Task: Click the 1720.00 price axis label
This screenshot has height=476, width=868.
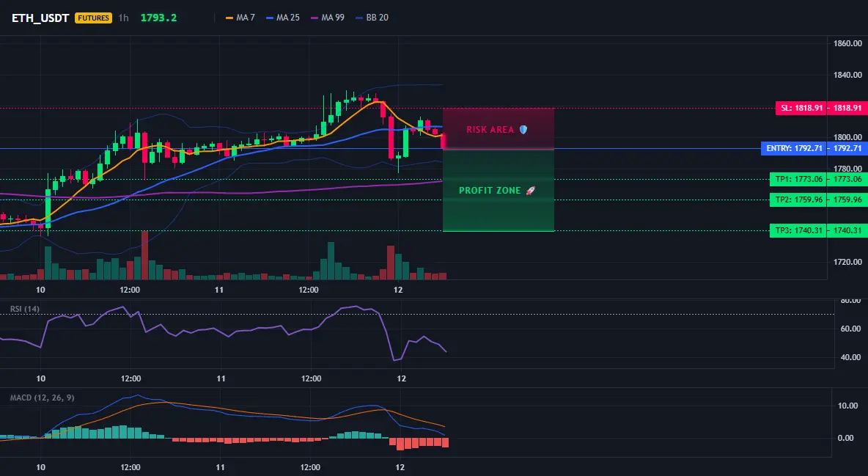Action: 847,262
